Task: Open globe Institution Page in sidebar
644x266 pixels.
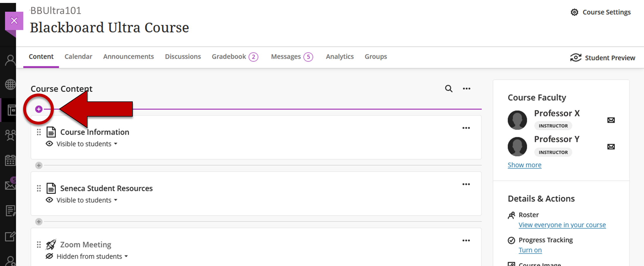Action: pyautogui.click(x=10, y=85)
